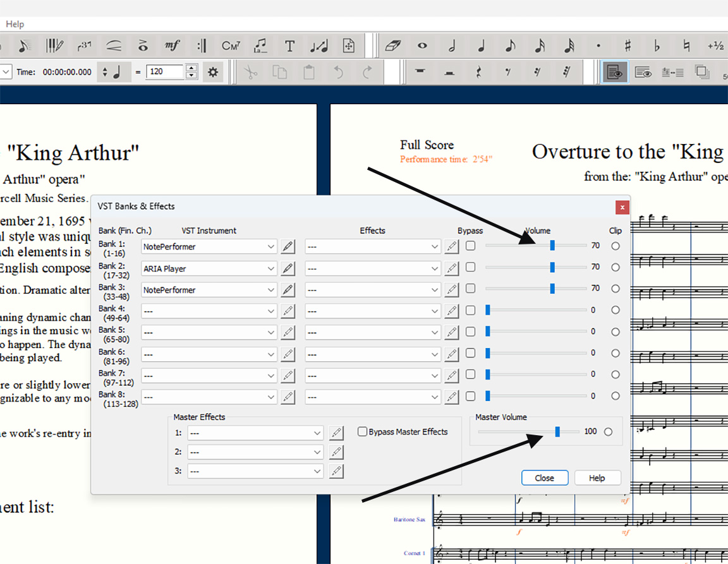Select the Eraser tool in the toolbar
The image size is (728, 564).
point(393,46)
